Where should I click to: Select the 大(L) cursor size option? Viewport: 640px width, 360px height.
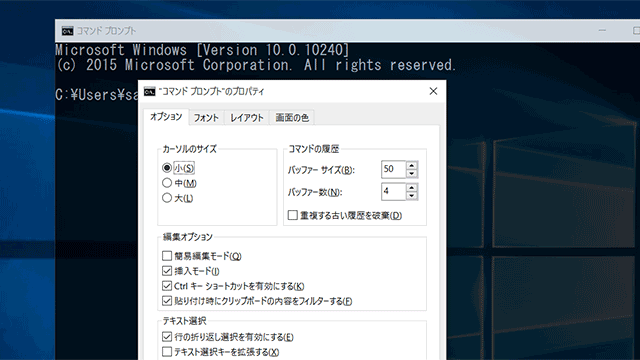167,198
